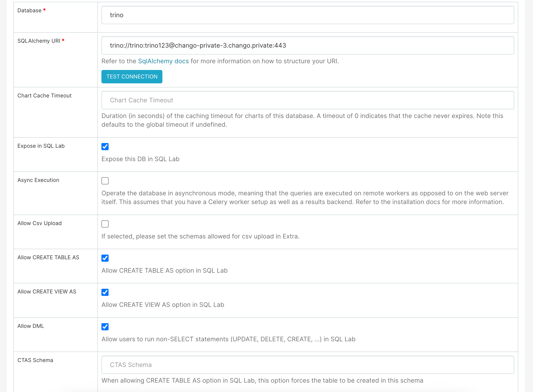Click the Async Execution label

[x=38, y=180]
